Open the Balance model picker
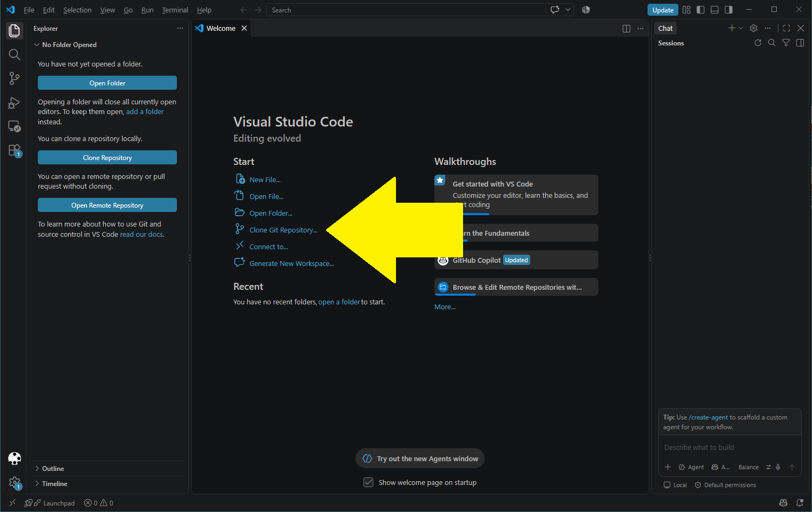Viewport: 812px width, 512px height. coord(749,467)
